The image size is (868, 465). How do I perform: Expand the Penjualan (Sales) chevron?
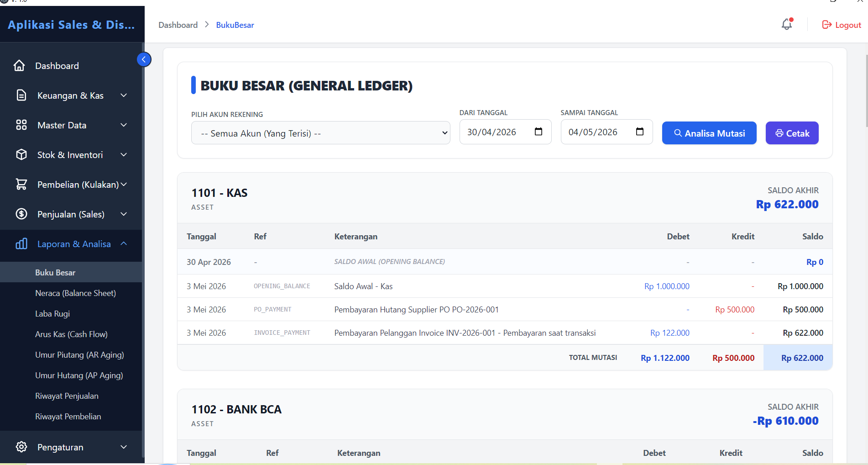pyautogui.click(x=124, y=214)
